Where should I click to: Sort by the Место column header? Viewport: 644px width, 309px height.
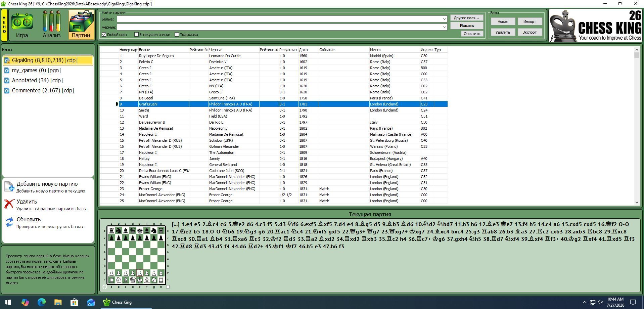(x=395, y=50)
